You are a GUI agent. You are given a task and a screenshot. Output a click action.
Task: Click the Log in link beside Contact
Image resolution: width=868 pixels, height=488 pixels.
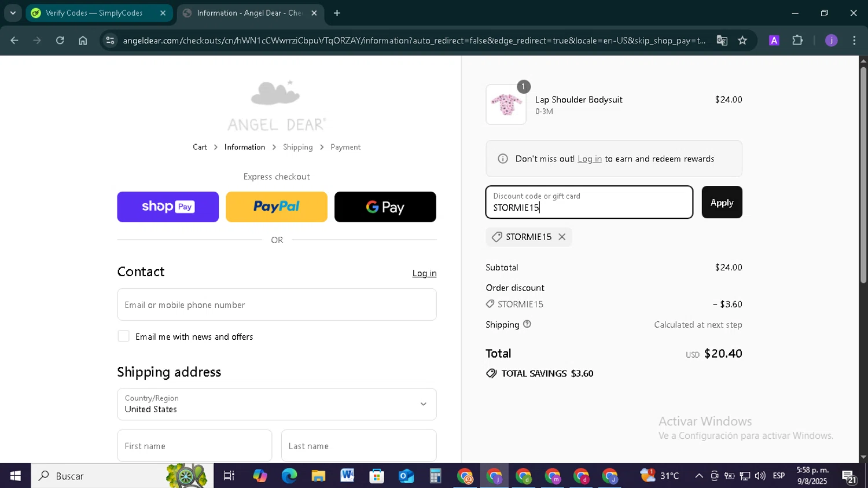(424, 273)
